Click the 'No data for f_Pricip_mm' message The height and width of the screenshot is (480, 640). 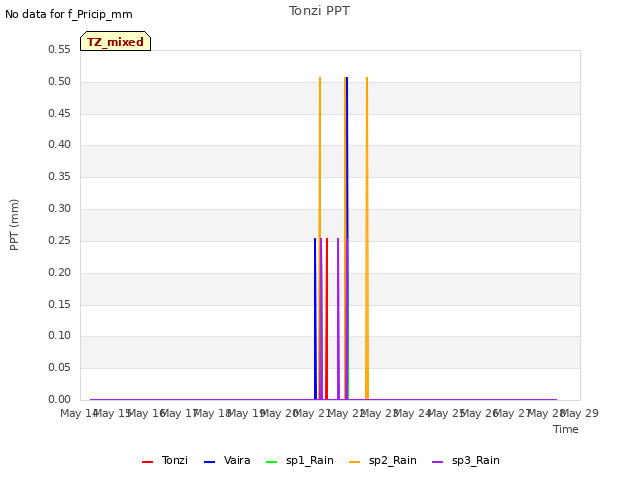[x=69, y=14]
